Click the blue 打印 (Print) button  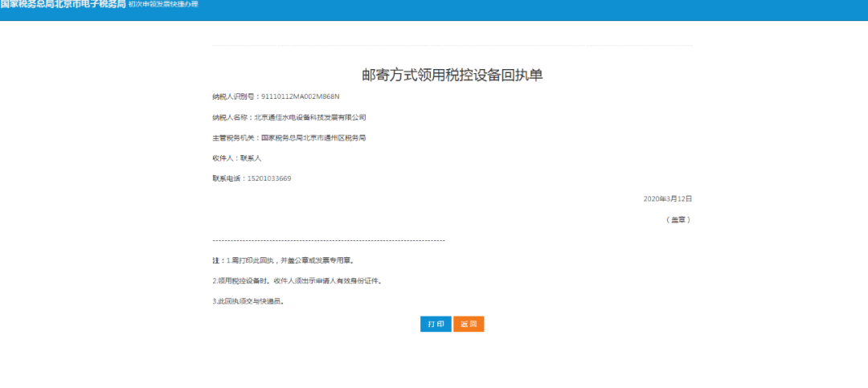[x=436, y=325]
